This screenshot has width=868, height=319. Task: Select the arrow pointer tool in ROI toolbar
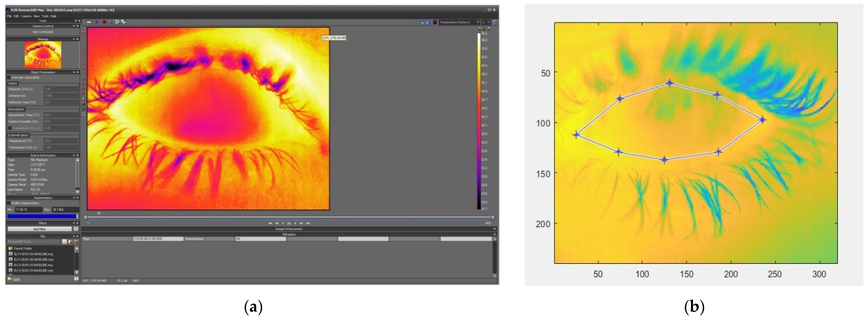(x=84, y=30)
